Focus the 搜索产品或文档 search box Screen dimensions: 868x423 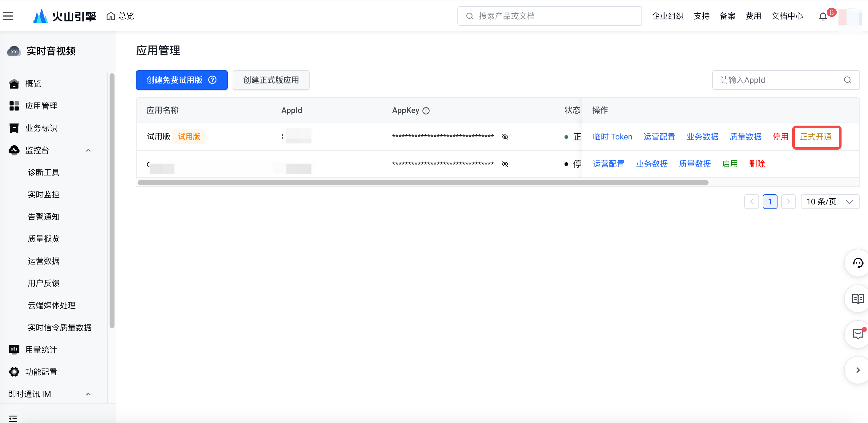[x=549, y=16]
